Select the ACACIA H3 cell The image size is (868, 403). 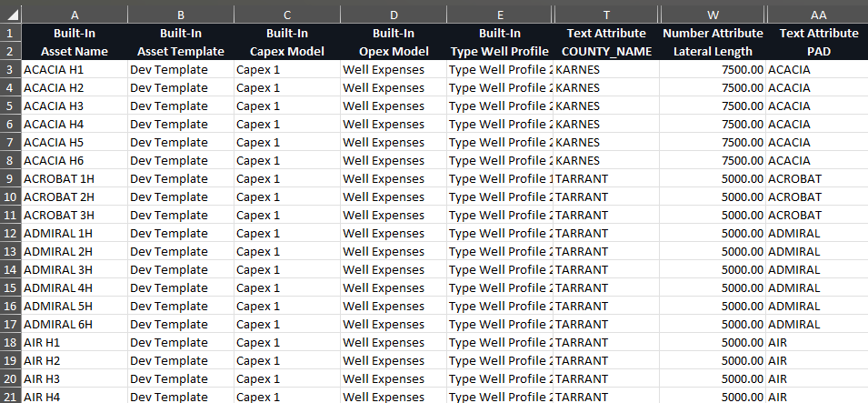tap(75, 106)
